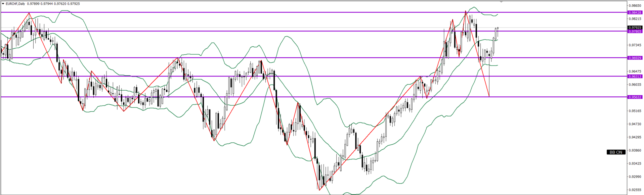Click the EURCHF,Daily chart title text
Image resolution: width=644 pixels, height=195 pixels.
point(15,4)
